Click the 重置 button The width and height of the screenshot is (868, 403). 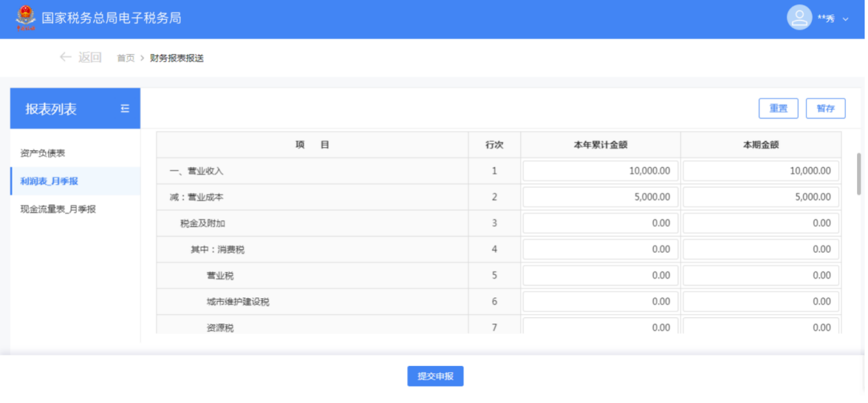[778, 108]
